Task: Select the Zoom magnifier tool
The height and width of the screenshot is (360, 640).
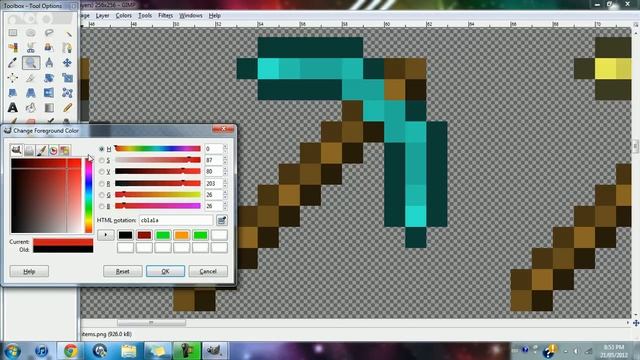Action: coord(31,62)
